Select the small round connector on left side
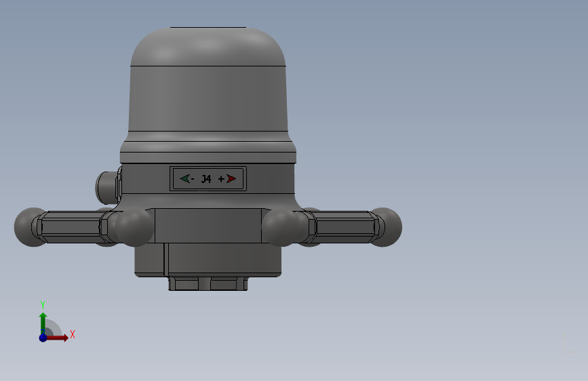Screen dimensions: 588x381 [108, 186]
